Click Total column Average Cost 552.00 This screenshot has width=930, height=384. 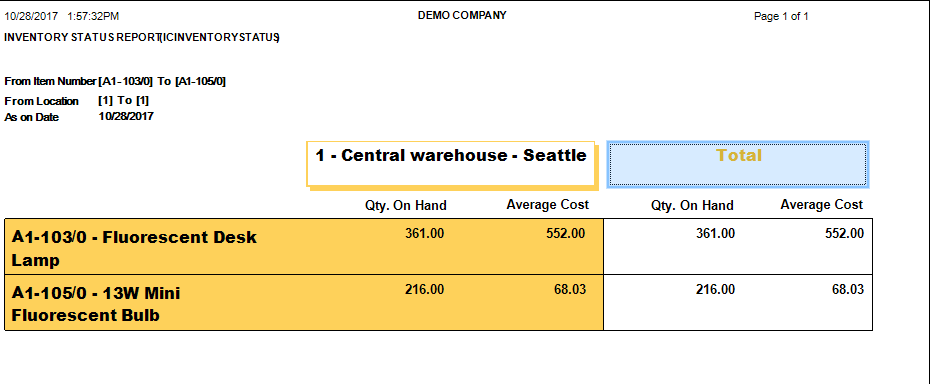click(x=845, y=234)
